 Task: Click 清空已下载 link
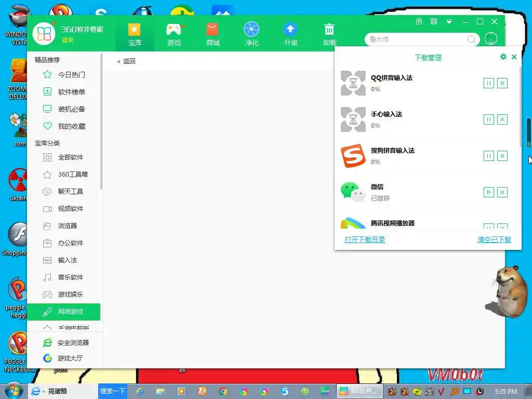tap(494, 240)
